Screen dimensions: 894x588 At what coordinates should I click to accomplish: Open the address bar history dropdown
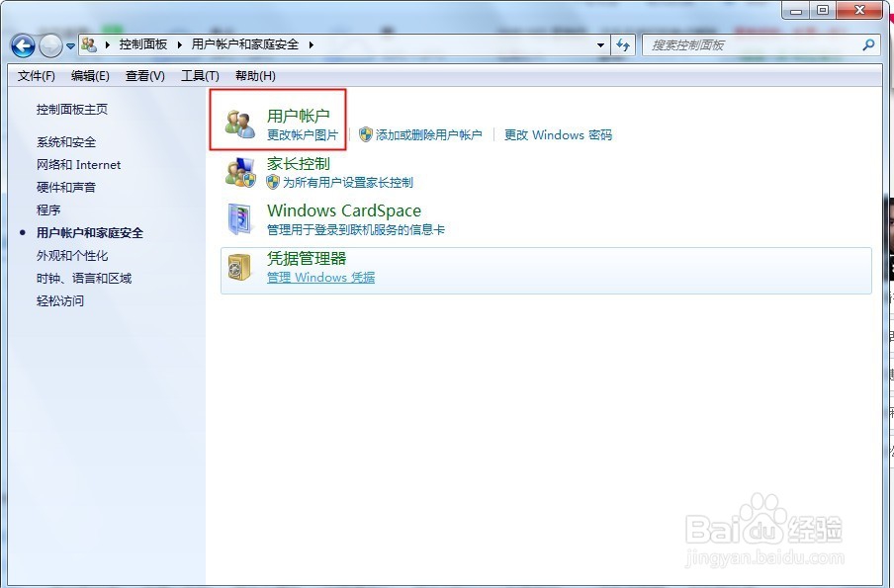point(600,45)
